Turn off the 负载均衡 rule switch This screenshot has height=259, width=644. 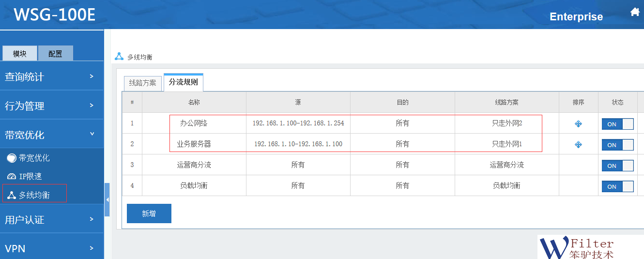[x=617, y=186]
